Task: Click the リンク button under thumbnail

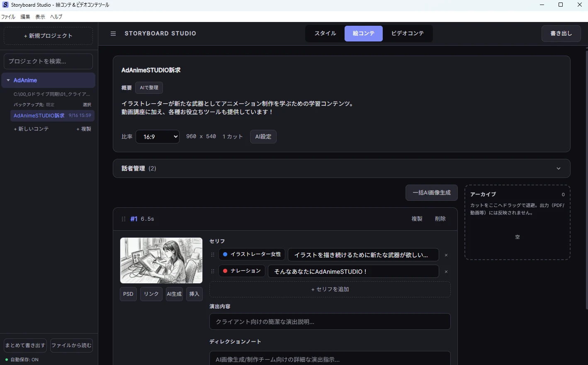Action: 151,294
